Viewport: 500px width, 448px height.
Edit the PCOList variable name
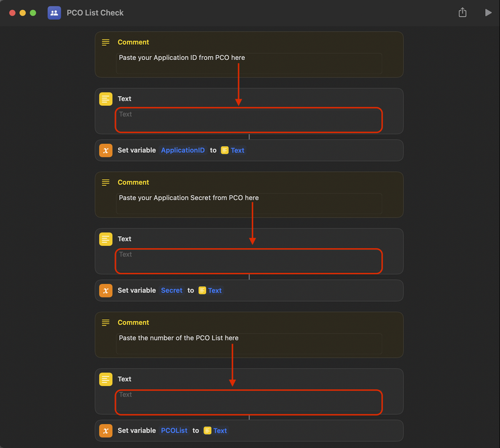(x=174, y=431)
